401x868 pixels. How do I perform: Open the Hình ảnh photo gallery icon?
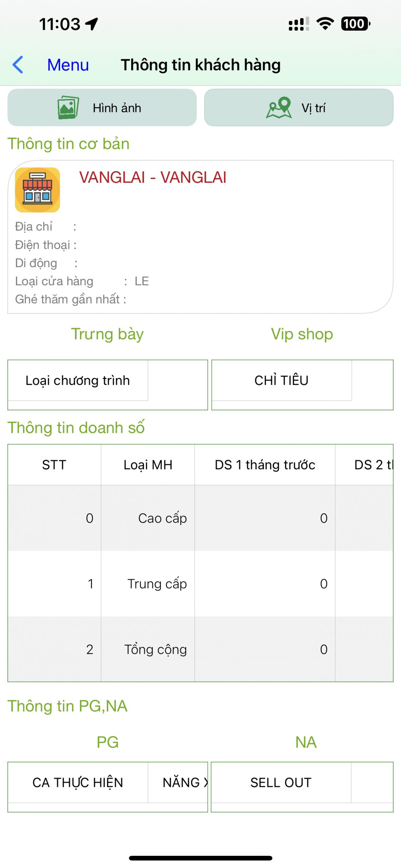[68, 107]
